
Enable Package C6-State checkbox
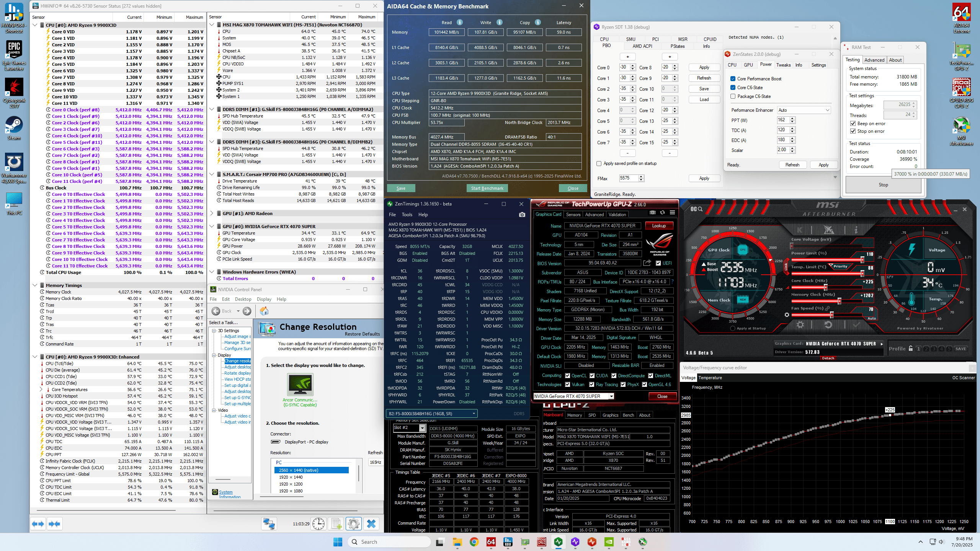click(733, 96)
